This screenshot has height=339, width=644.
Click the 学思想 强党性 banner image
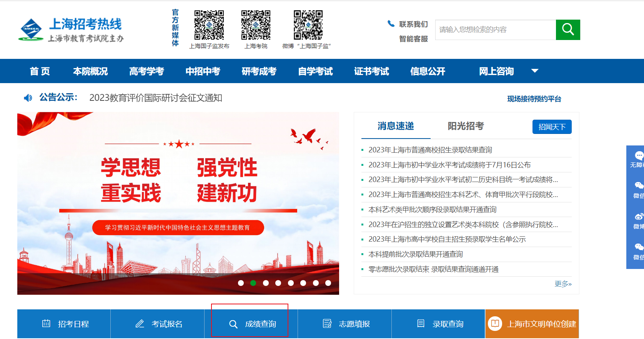click(x=178, y=203)
